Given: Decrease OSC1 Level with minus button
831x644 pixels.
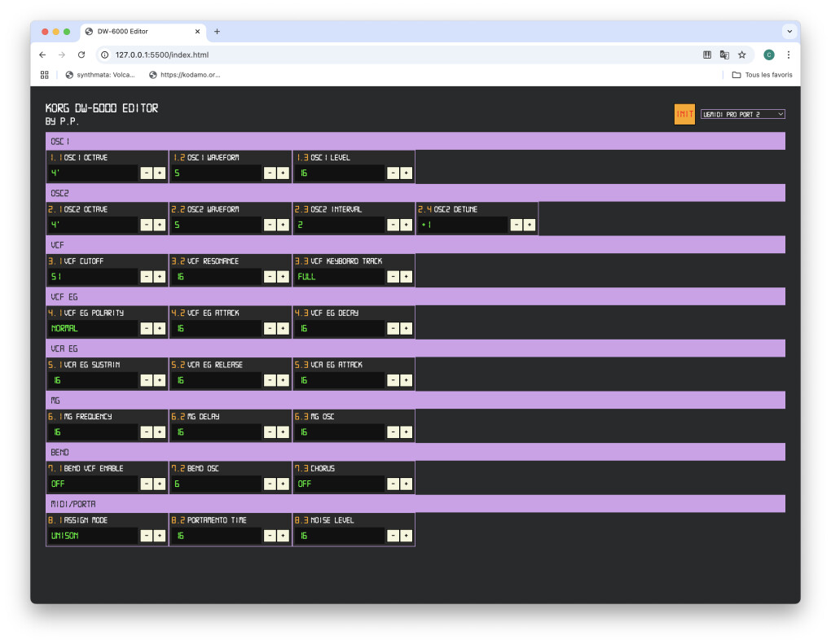Looking at the screenshot, I should click(394, 173).
